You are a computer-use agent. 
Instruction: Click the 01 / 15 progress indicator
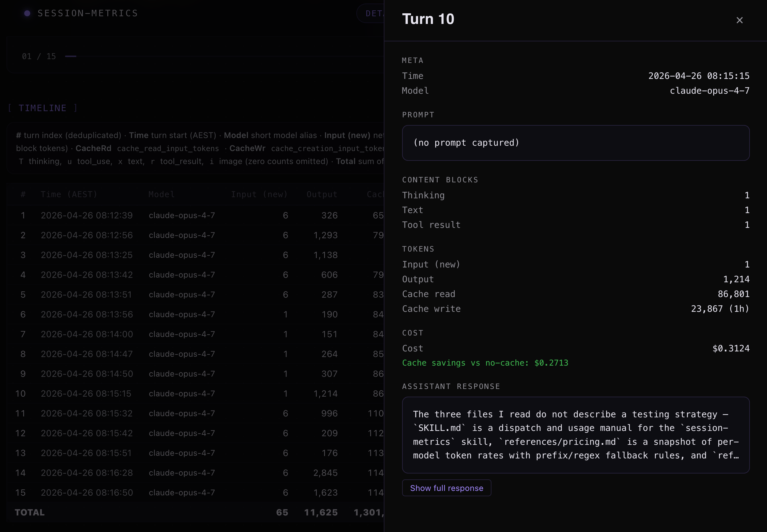[39, 56]
